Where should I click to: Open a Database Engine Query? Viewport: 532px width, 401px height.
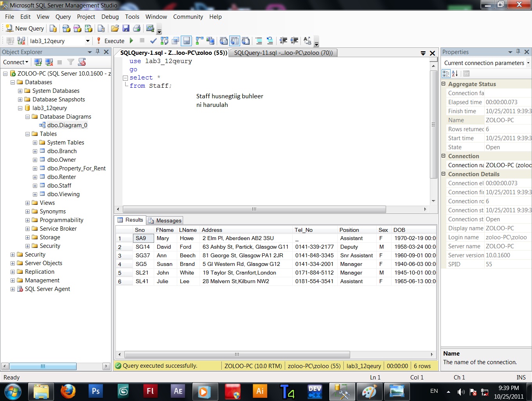[53, 28]
